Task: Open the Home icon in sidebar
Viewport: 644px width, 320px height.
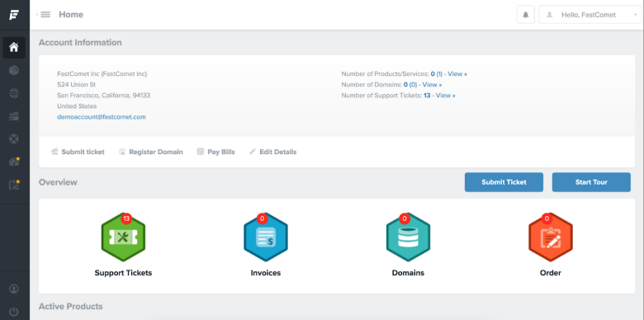Action: [x=14, y=47]
